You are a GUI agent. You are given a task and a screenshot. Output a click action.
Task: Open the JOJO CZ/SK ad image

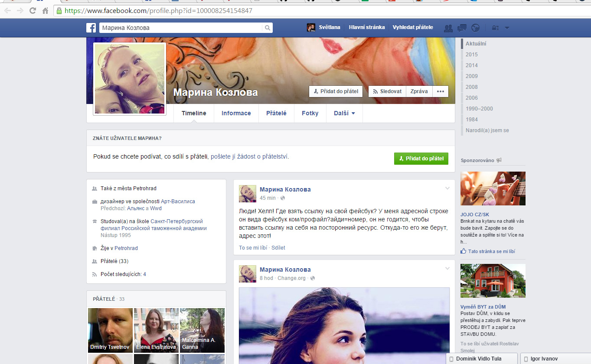[493, 188]
